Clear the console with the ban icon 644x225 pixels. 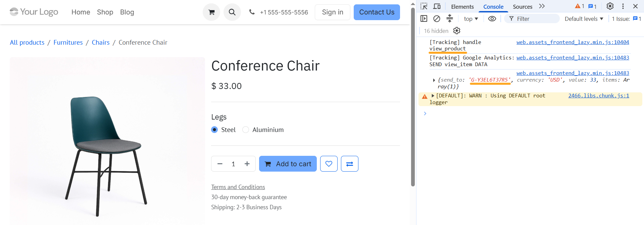(437, 18)
